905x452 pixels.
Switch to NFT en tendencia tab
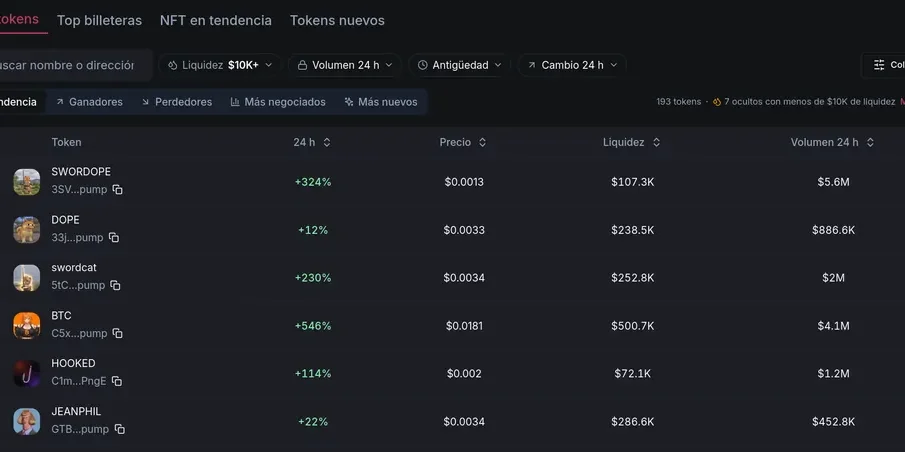[216, 20]
